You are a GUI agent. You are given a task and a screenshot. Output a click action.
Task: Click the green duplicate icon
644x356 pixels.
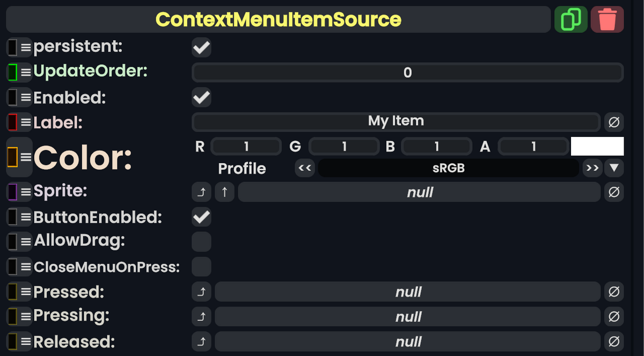tap(570, 19)
